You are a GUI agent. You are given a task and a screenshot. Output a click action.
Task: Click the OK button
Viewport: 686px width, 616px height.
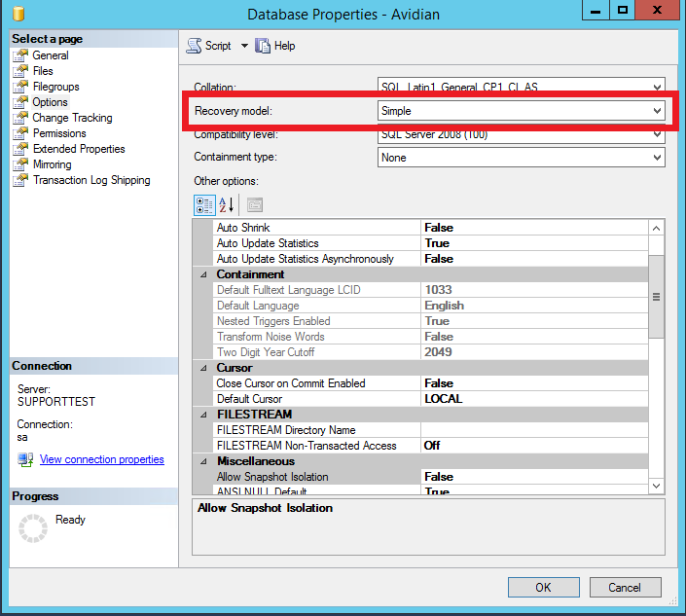click(543, 588)
